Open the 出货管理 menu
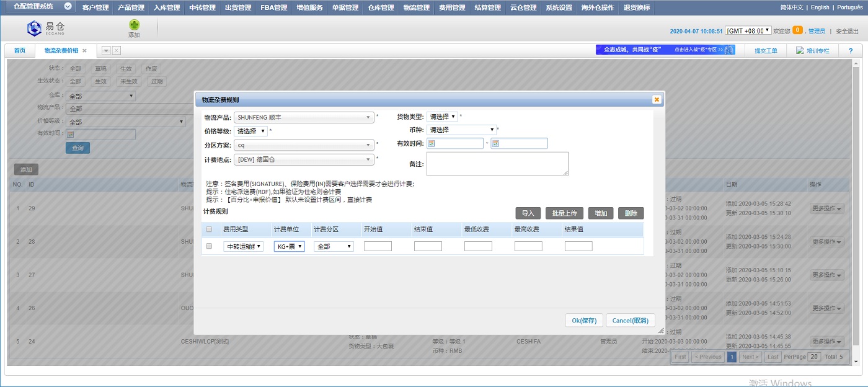 coord(238,7)
